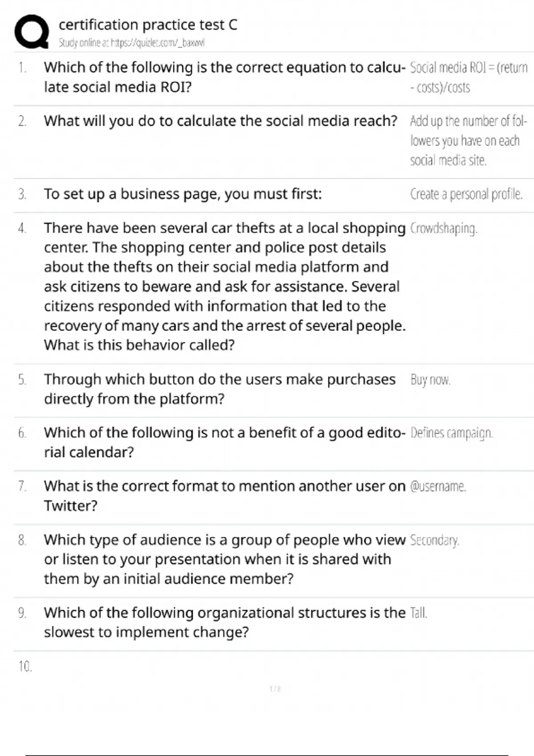Click the title "certification practice test C"

tap(148, 25)
